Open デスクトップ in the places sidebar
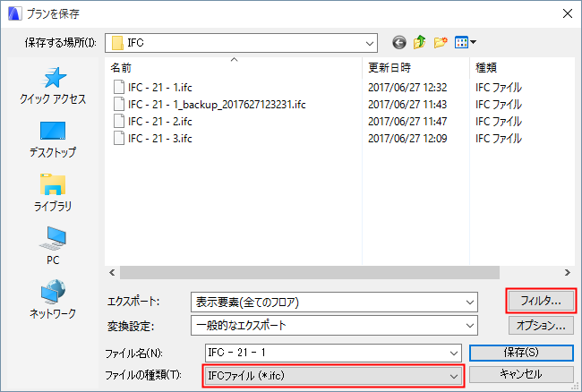The height and width of the screenshot is (392, 582). tap(53, 140)
